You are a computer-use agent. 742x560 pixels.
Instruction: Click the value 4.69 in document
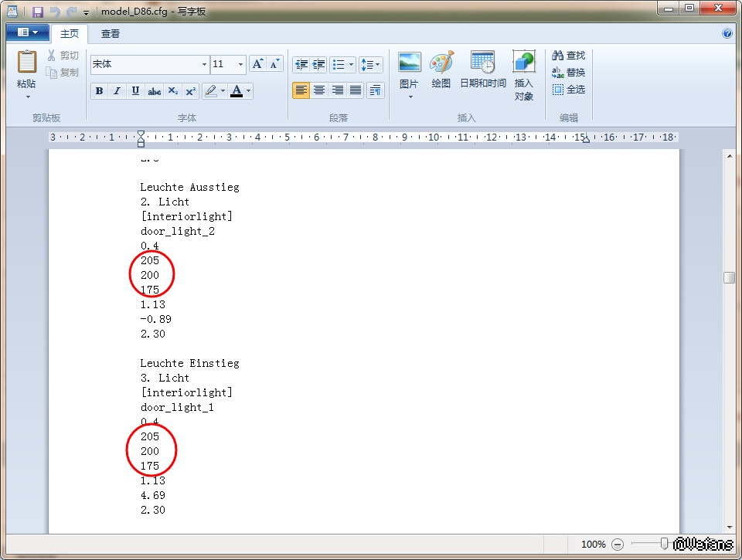(153, 495)
